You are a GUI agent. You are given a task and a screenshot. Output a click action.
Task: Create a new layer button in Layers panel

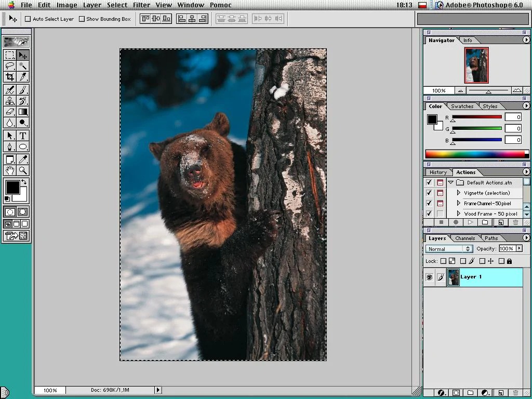(501, 393)
